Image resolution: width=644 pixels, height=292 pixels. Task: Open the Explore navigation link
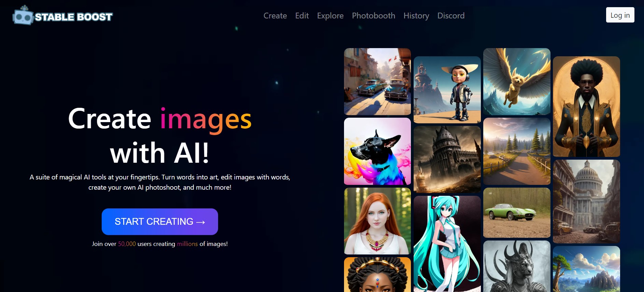[x=330, y=16]
